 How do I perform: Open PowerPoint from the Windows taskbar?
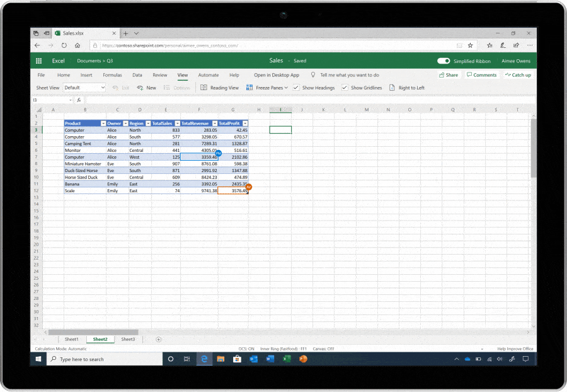tap(303, 359)
